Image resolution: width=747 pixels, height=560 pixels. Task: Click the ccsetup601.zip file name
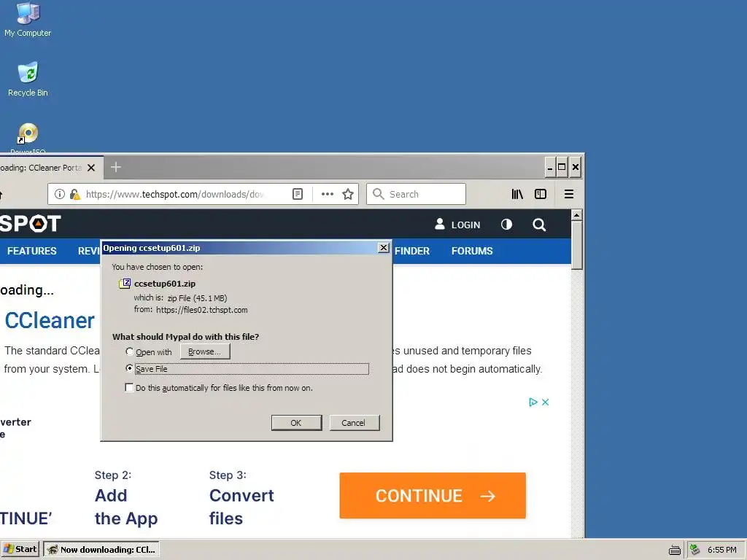pyautogui.click(x=165, y=284)
